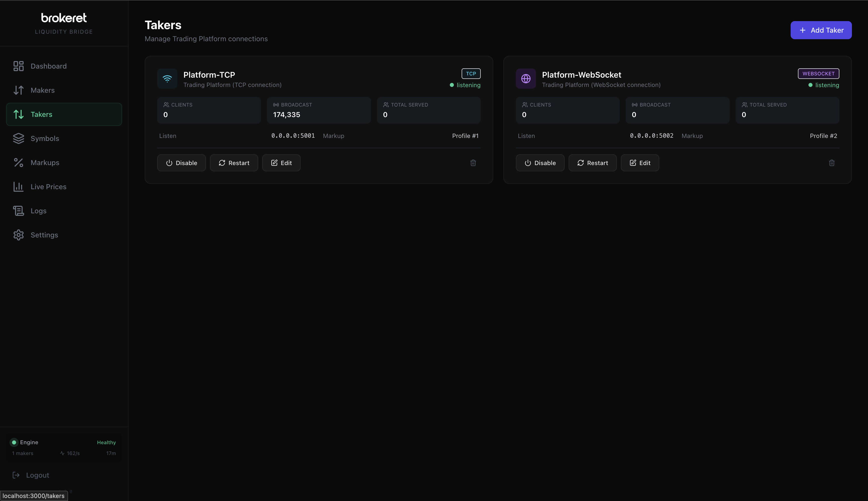The width and height of the screenshot is (868, 501).
Task: Select the Takers navigation item
Action: click(x=42, y=114)
